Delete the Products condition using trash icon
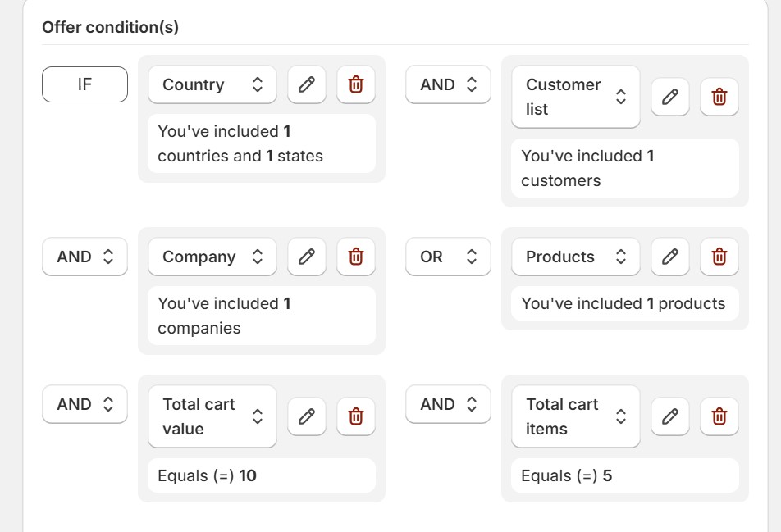781x532 pixels. tap(719, 257)
